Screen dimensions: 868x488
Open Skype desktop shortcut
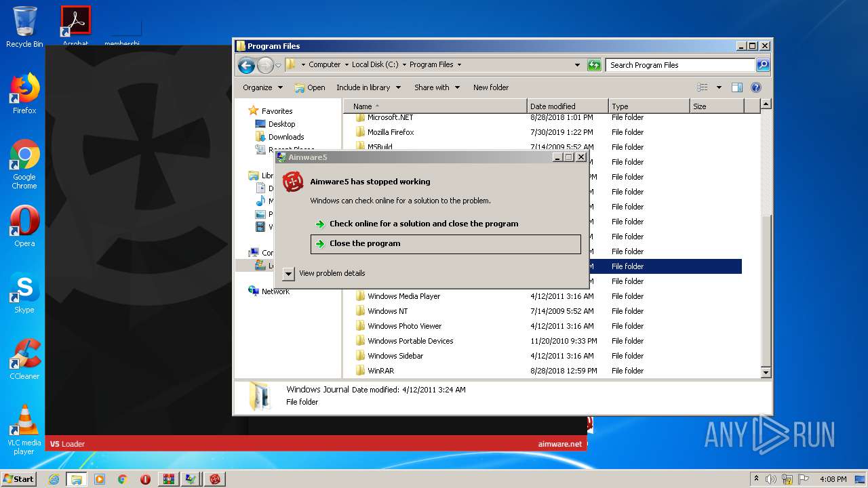click(24, 293)
